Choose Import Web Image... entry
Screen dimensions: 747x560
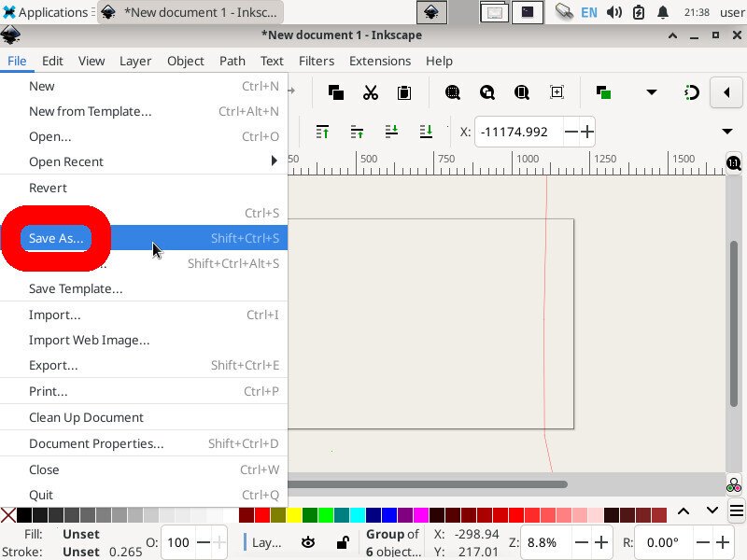point(144,340)
